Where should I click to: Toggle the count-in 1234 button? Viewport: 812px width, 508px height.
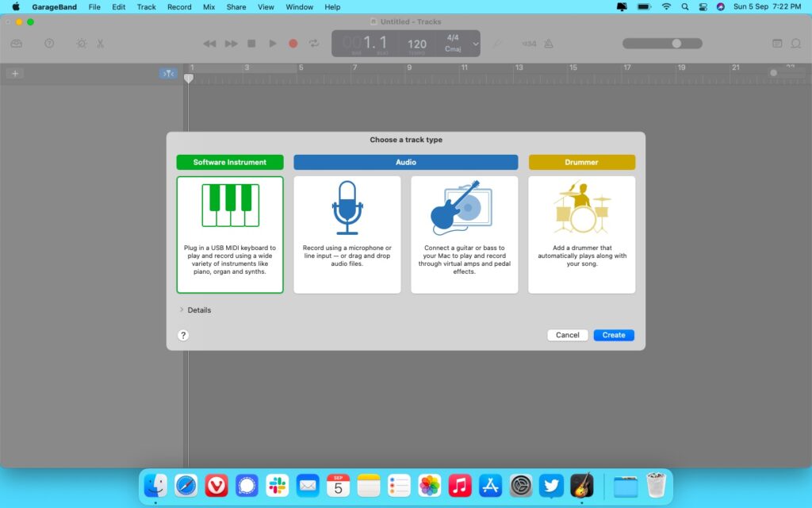pos(529,44)
